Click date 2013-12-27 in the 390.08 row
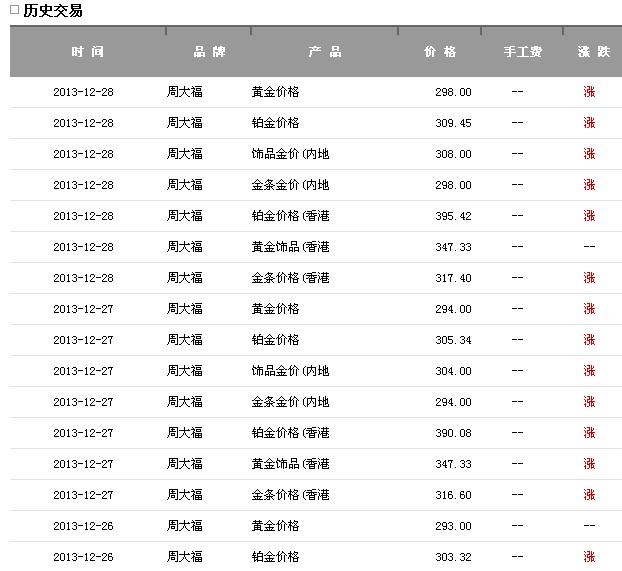Image resolution: width=622 pixels, height=571 pixels. 83,433
